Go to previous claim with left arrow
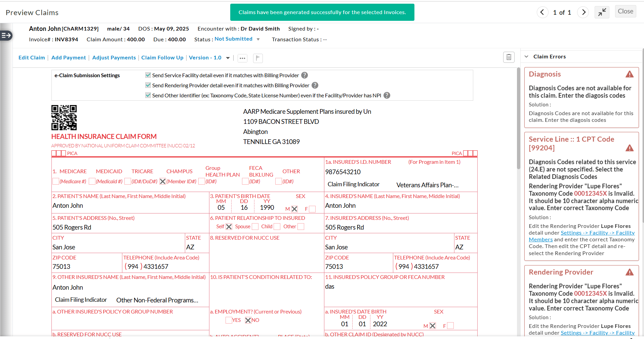 (542, 12)
